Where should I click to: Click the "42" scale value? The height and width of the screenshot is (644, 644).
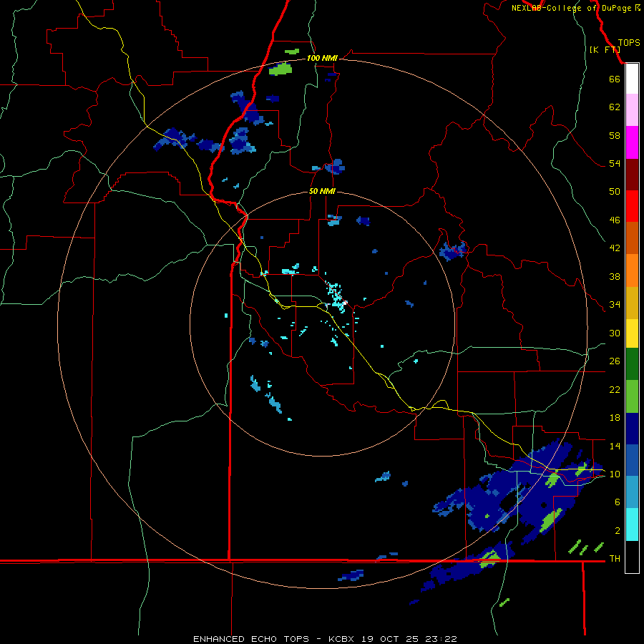pos(615,248)
